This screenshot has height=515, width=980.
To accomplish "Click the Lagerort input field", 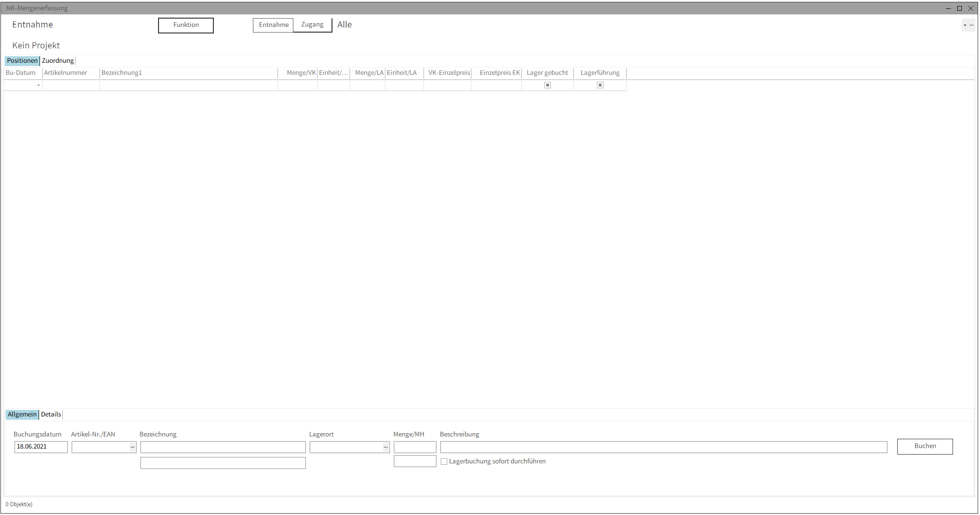I will [347, 447].
